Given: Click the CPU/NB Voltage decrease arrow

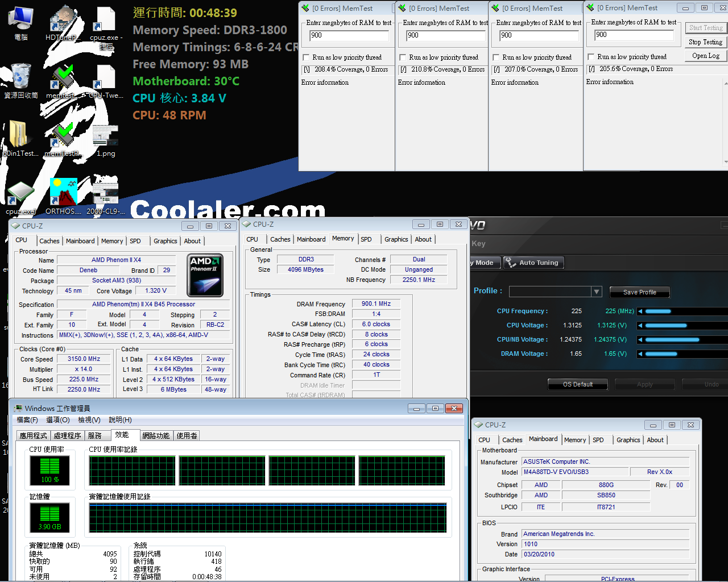Looking at the screenshot, I should pyautogui.click(x=640, y=340).
